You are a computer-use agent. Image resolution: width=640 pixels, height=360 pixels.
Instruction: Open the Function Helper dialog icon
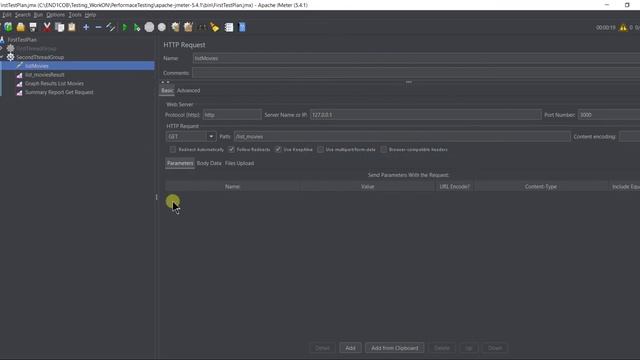click(x=229, y=27)
